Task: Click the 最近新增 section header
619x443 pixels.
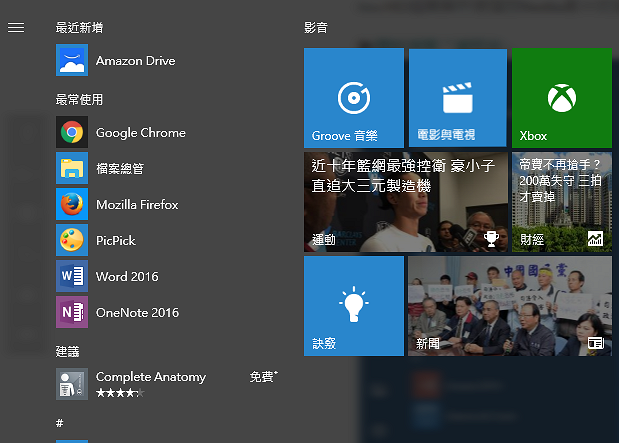Action: pyautogui.click(x=79, y=28)
